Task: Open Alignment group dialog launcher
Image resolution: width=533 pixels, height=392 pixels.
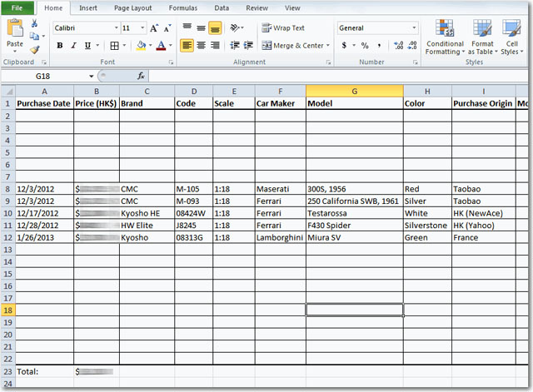Action: coord(328,62)
